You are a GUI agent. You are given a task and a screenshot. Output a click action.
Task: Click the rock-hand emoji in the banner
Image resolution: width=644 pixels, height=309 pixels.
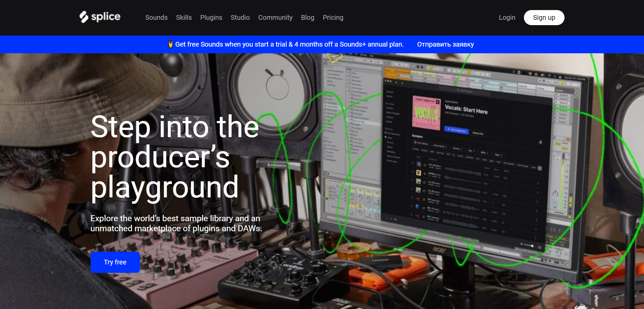170,44
